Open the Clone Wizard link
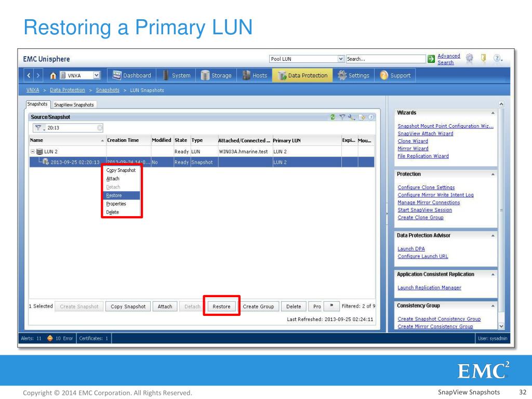532x399 pixels. (x=413, y=141)
